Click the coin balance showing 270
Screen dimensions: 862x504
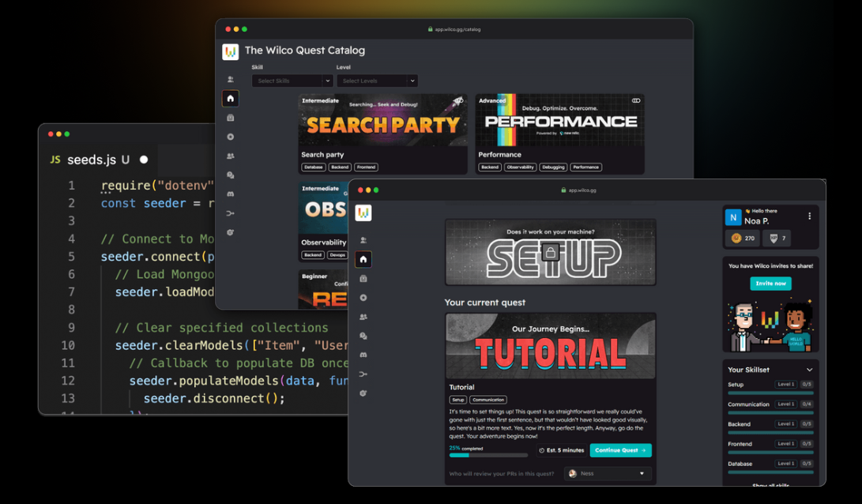click(x=743, y=238)
